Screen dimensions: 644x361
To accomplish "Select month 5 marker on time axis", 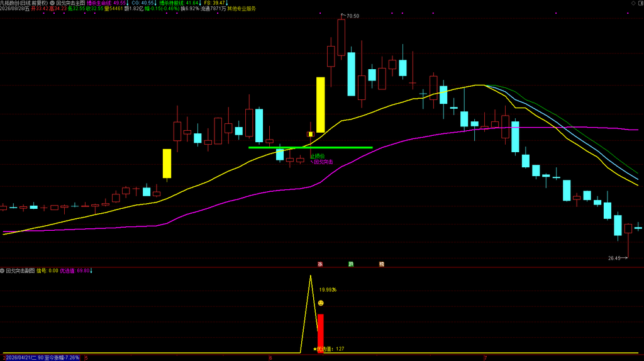I will click(x=86, y=358).
